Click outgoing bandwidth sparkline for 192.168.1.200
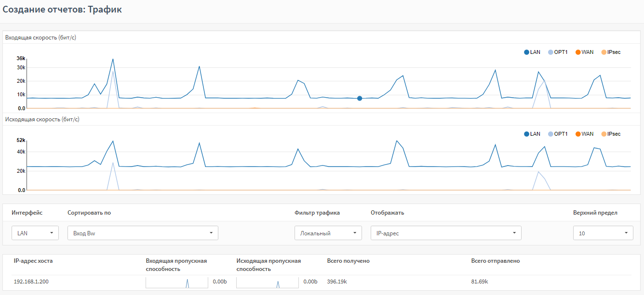This screenshot has width=644, height=295. 267,282
